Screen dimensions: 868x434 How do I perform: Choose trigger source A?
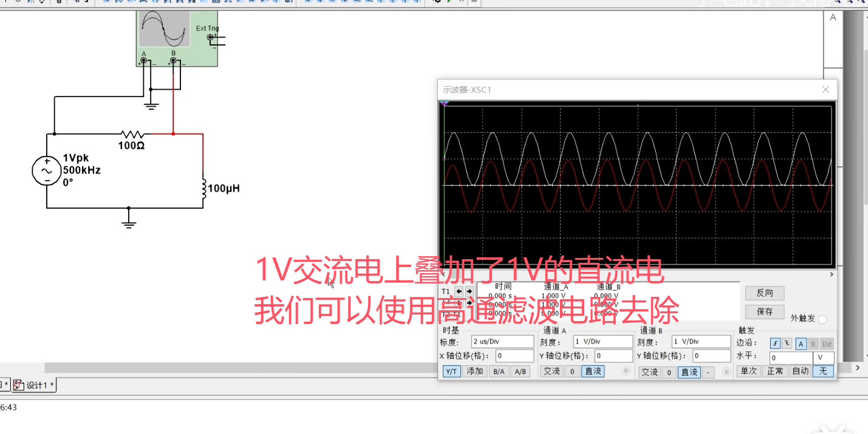click(801, 344)
